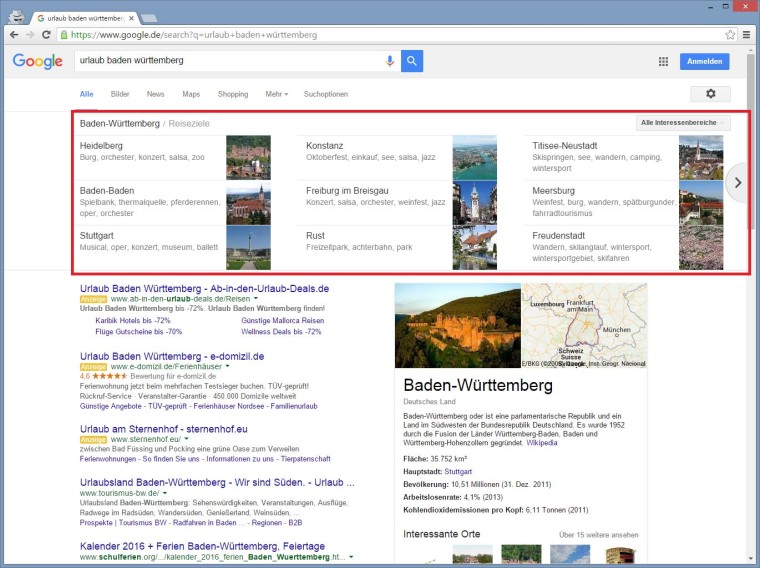
Task: Open Flüge Gutscheine bis -70% sitelink
Action: point(139,331)
